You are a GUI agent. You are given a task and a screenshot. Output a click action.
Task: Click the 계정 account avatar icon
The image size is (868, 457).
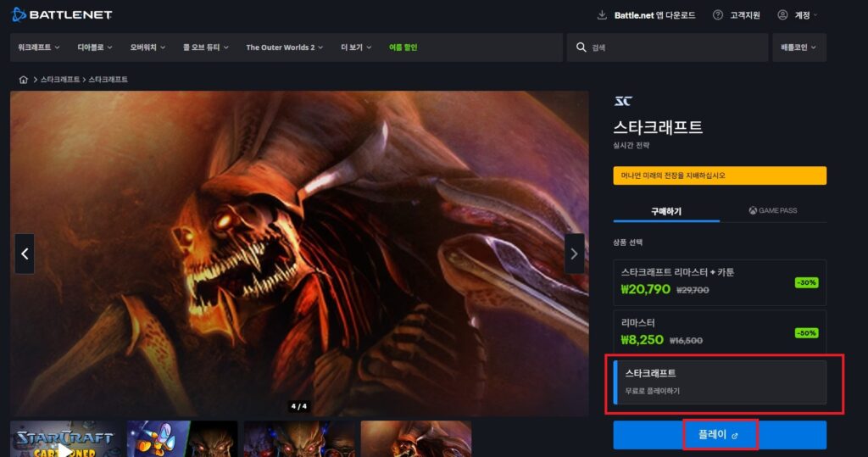point(782,15)
